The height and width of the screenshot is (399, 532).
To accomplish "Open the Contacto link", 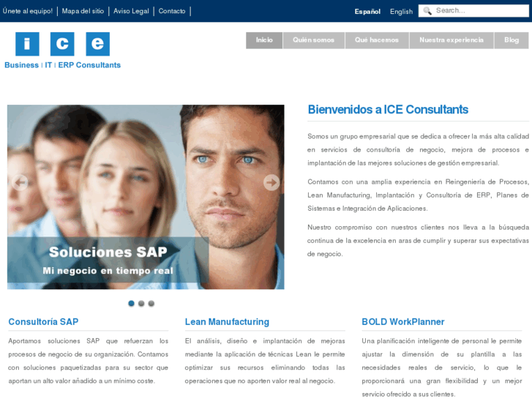I will 172,11.
